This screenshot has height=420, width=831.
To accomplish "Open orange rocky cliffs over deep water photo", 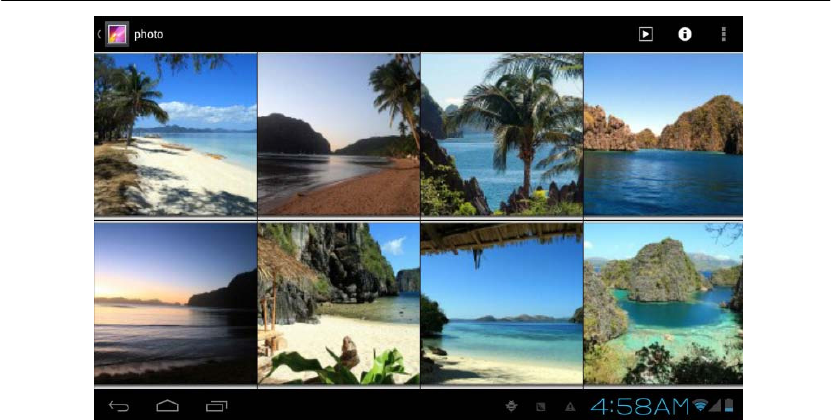I will coord(663,134).
